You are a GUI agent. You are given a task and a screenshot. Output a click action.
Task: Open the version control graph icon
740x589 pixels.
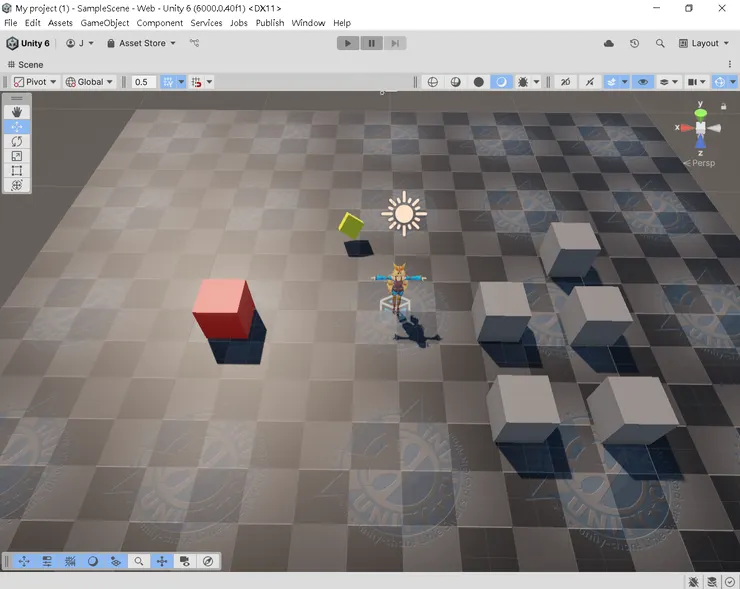click(x=194, y=43)
